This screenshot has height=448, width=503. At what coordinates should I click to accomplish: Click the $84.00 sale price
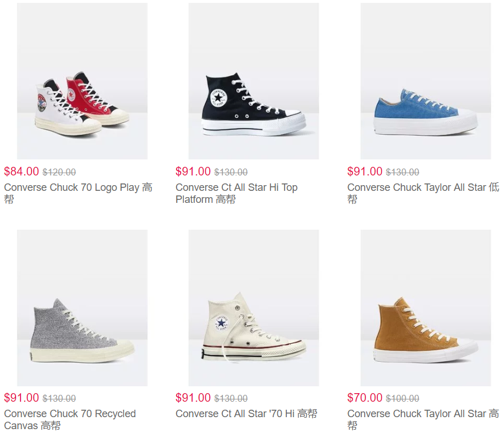22,171
